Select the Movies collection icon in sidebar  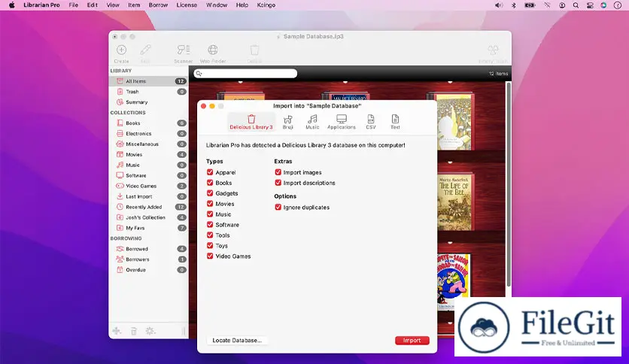(x=120, y=154)
